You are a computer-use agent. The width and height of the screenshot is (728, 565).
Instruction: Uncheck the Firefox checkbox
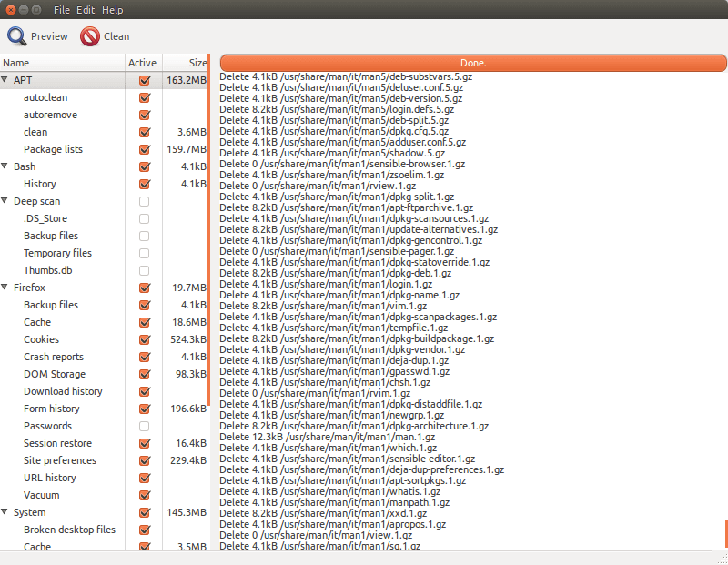pyautogui.click(x=145, y=288)
